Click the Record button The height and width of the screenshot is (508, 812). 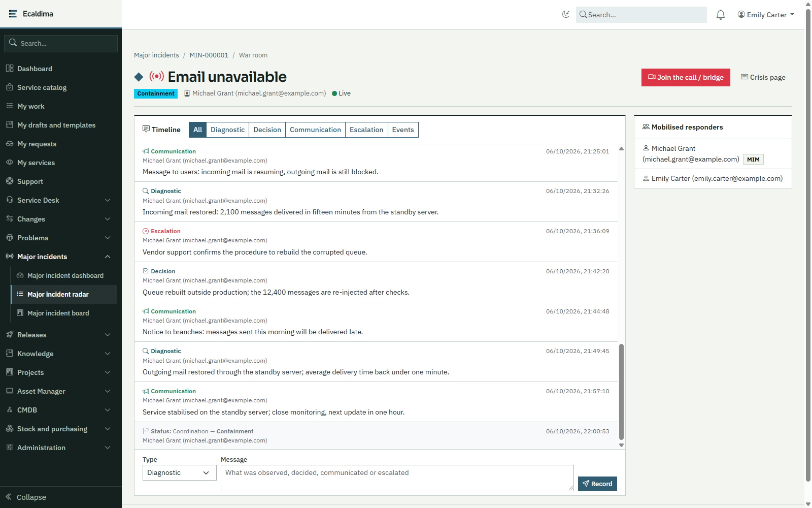click(597, 484)
